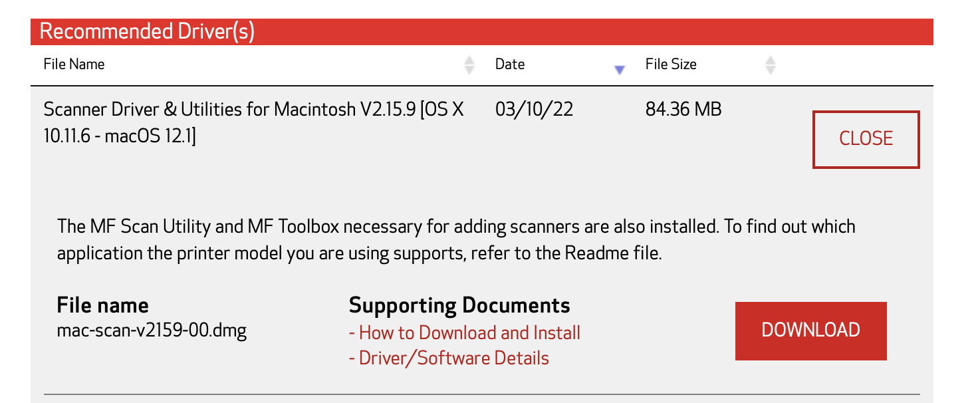Click the Supporting Documents heading
Image resolution: width=980 pixels, height=403 pixels.
click(x=459, y=305)
